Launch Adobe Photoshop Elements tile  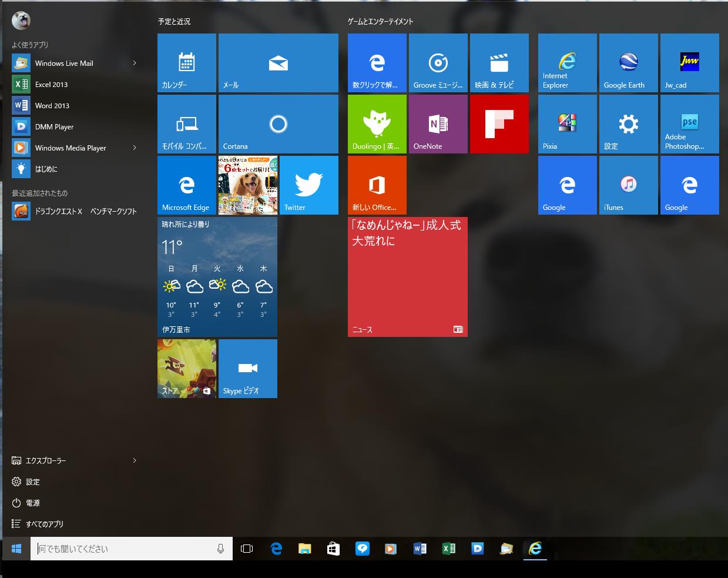click(690, 124)
